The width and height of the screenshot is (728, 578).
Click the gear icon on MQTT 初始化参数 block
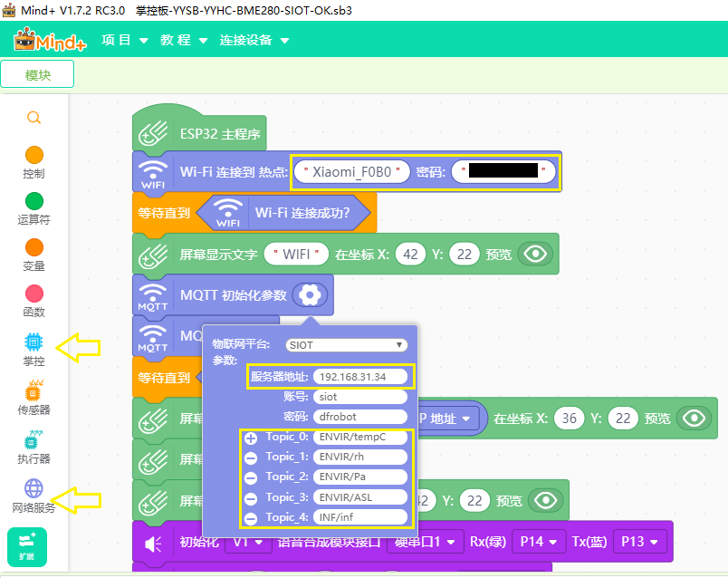pos(311,295)
